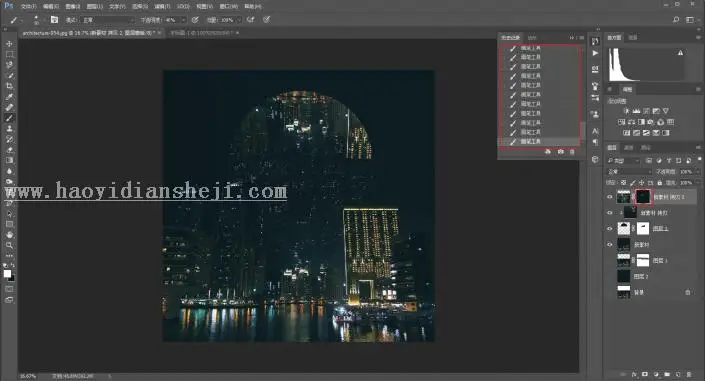Swap foreground and background colors
Image resolution: width=705 pixels, height=381 pixels.
coord(13,265)
